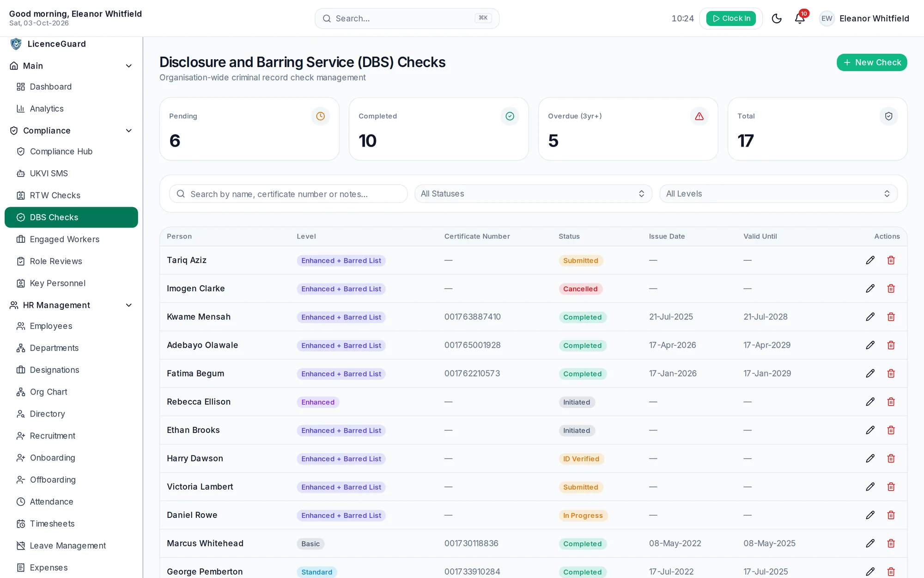Open RTW Checks page
The height and width of the screenshot is (578, 924).
tap(71, 195)
